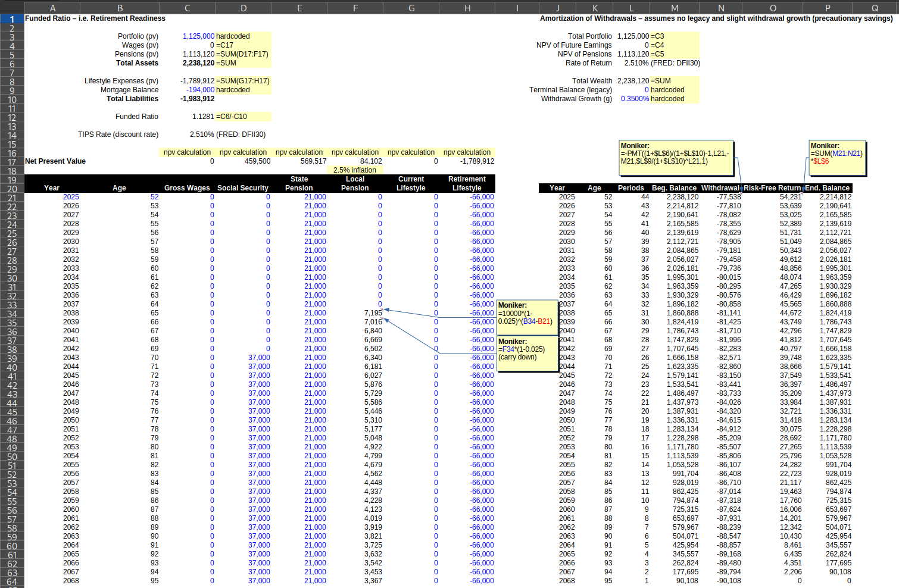Click the 'Funded Ratio – i.e. Retirement Readiness' title cell
Viewport: 899px width, 588px height.
coord(95,18)
